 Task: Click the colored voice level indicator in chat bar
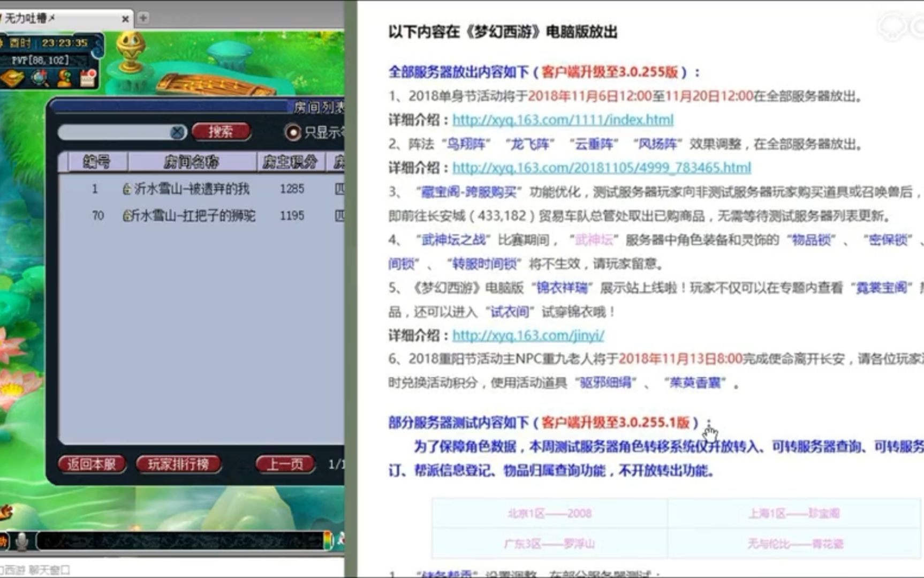[x=328, y=541]
